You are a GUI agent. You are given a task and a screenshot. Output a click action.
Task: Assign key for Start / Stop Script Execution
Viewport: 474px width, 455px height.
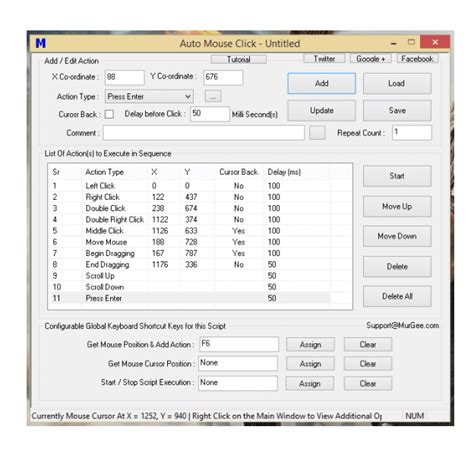pyautogui.click(x=310, y=384)
